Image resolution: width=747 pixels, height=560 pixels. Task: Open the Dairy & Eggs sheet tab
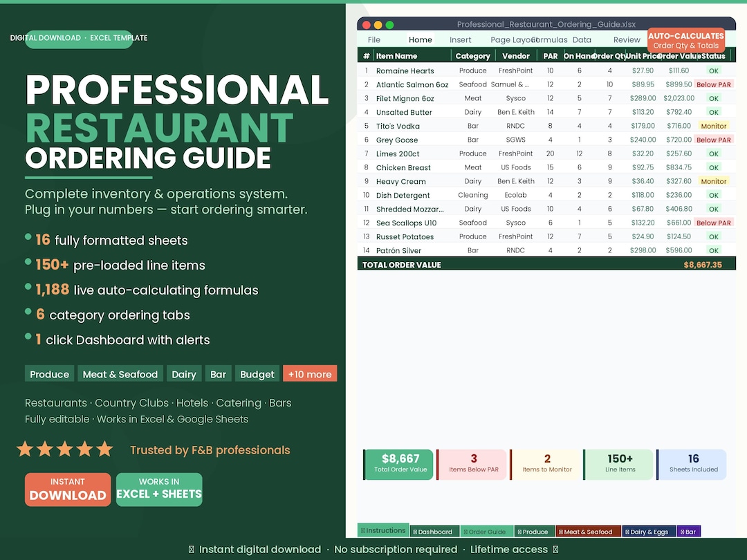649,532
